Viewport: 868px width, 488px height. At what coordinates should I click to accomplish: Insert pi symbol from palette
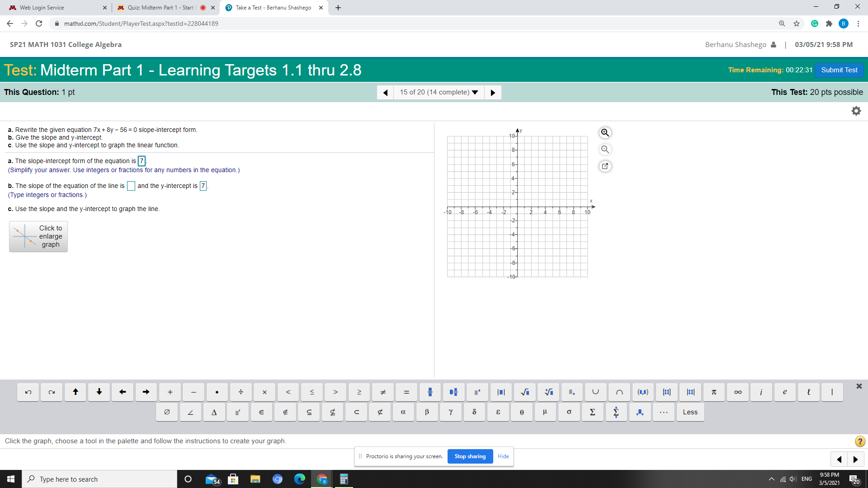[714, 392]
